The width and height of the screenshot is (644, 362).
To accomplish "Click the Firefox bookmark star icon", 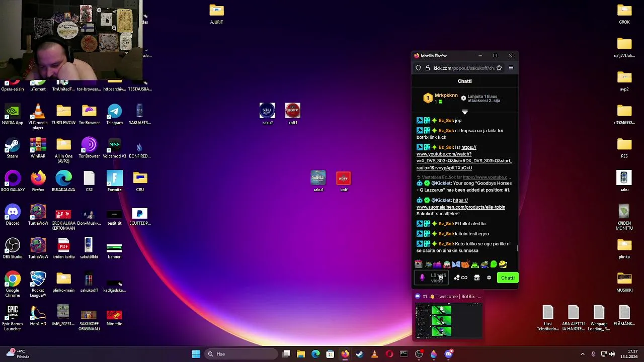I will coord(499,68).
